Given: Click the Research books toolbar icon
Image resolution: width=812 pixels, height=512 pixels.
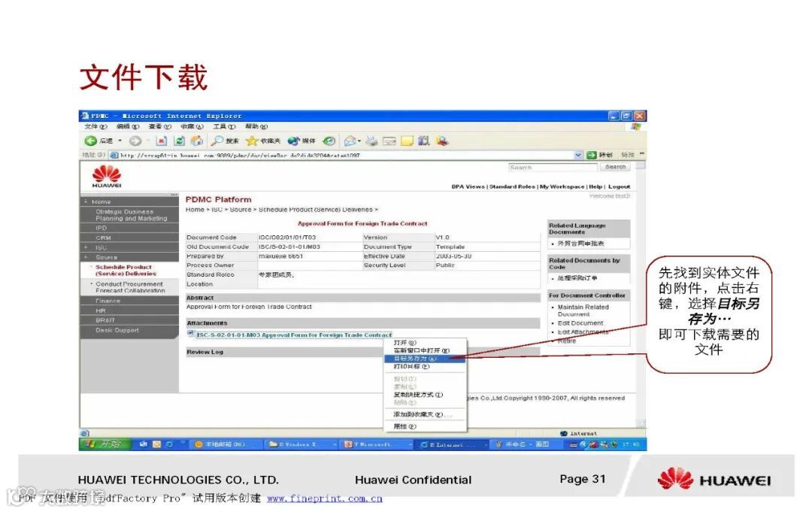Looking at the screenshot, I should point(424,141).
